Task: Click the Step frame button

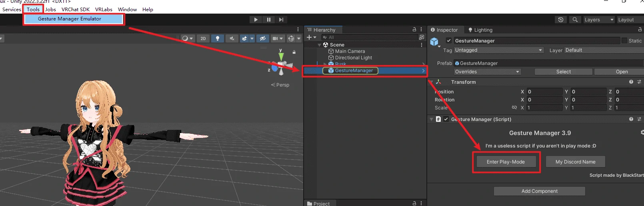Action: pyautogui.click(x=281, y=20)
